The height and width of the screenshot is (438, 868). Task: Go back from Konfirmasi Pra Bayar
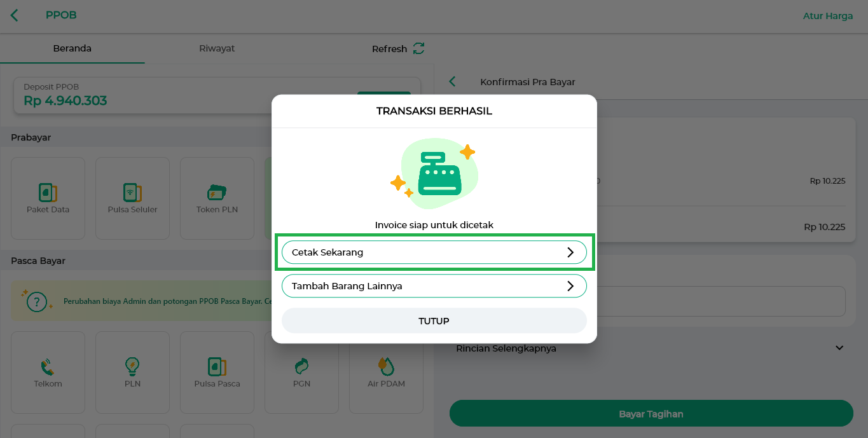pos(453,81)
